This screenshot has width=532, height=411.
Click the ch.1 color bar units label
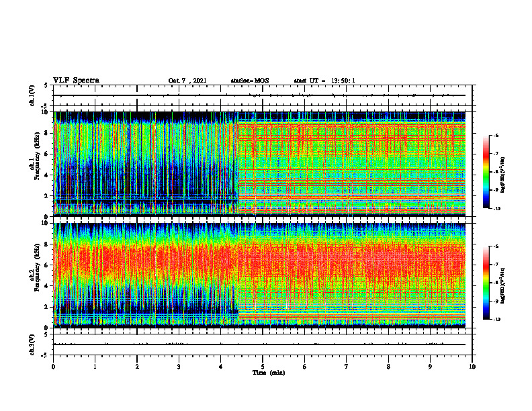pyautogui.click(x=503, y=175)
